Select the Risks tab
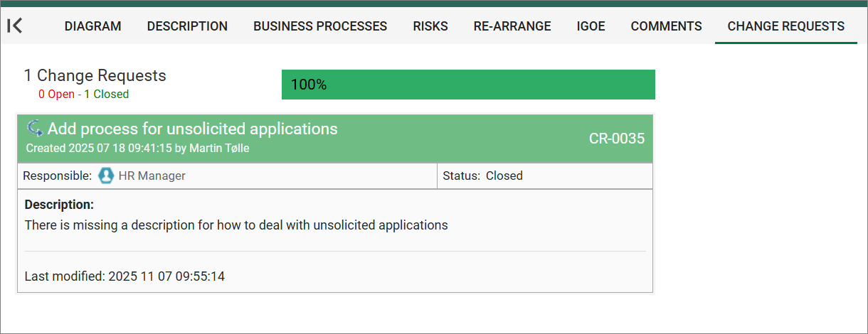This screenshot has height=334, width=868. (x=430, y=26)
